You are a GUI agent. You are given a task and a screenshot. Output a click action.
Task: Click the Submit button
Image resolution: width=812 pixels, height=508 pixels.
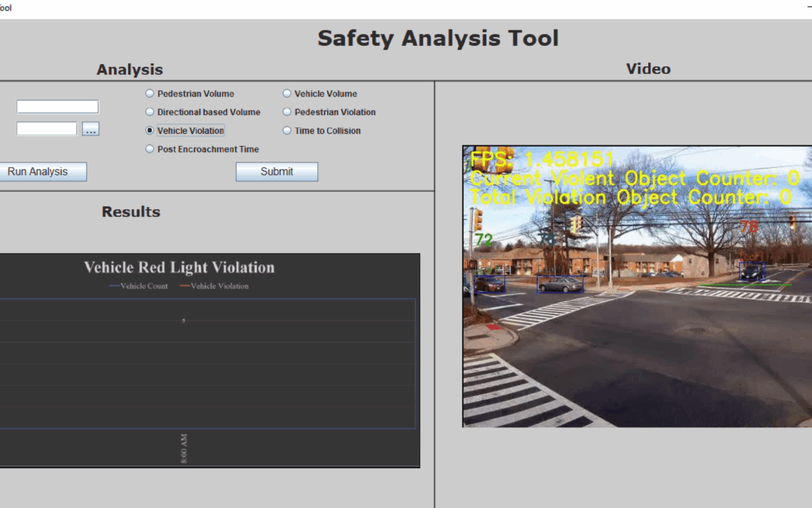(277, 172)
